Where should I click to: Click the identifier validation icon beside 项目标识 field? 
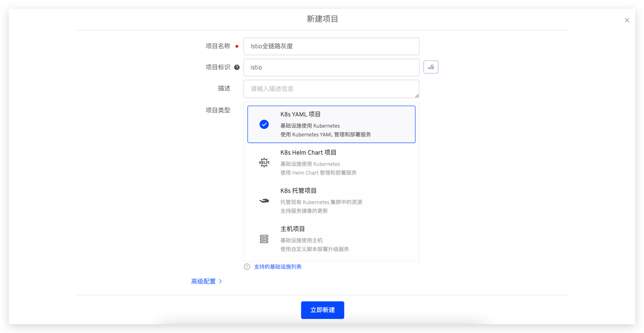[x=431, y=66]
